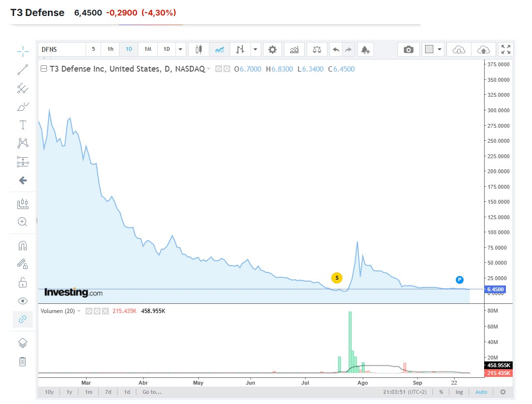Open the Go to... date link
532x404 pixels.
coord(152,392)
